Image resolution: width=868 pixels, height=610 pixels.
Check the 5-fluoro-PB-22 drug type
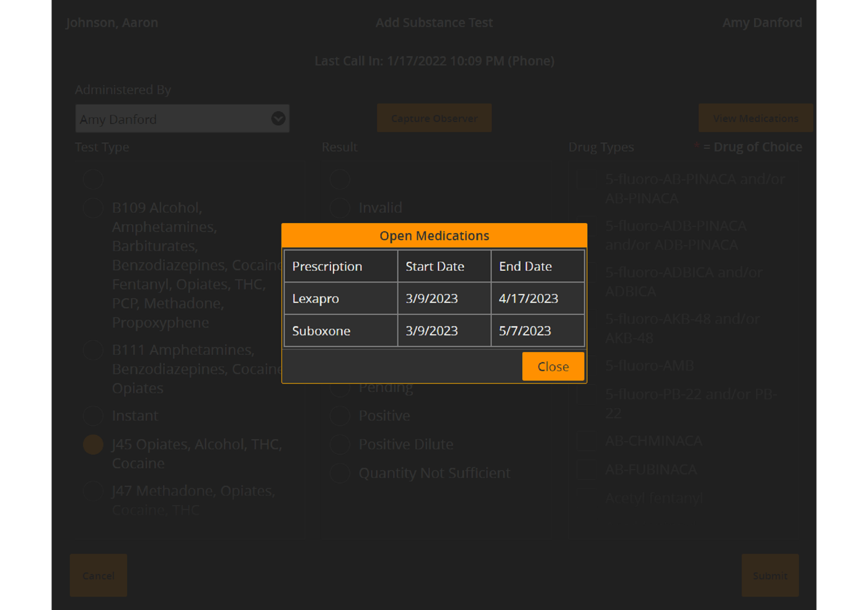[x=586, y=394]
